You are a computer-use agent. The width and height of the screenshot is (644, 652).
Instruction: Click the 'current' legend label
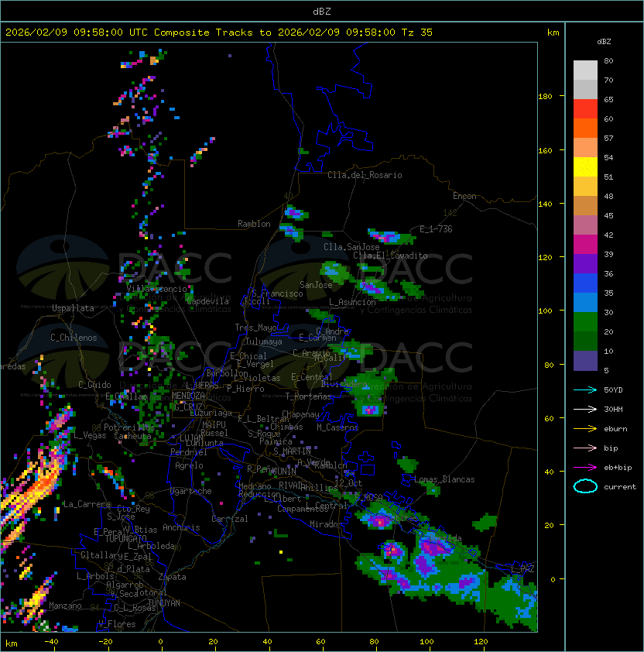(x=620, y=487)
